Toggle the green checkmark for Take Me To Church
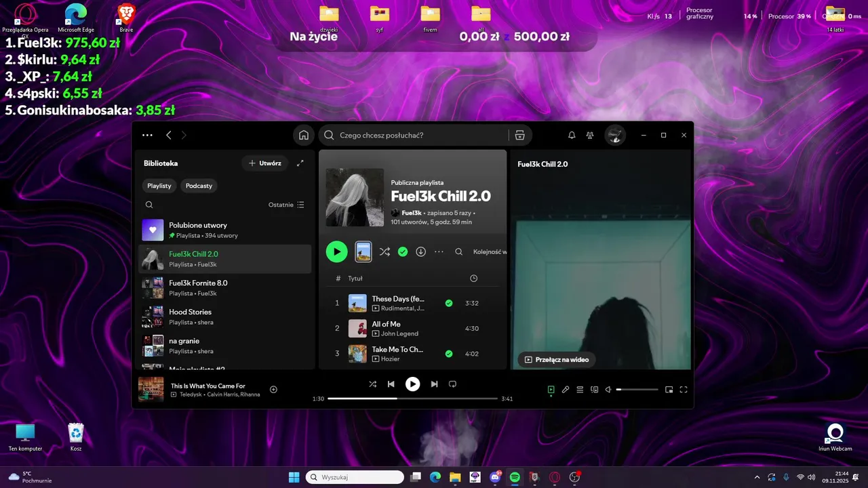The width and height of the screenshot is (868, 488). coord(448,353)
